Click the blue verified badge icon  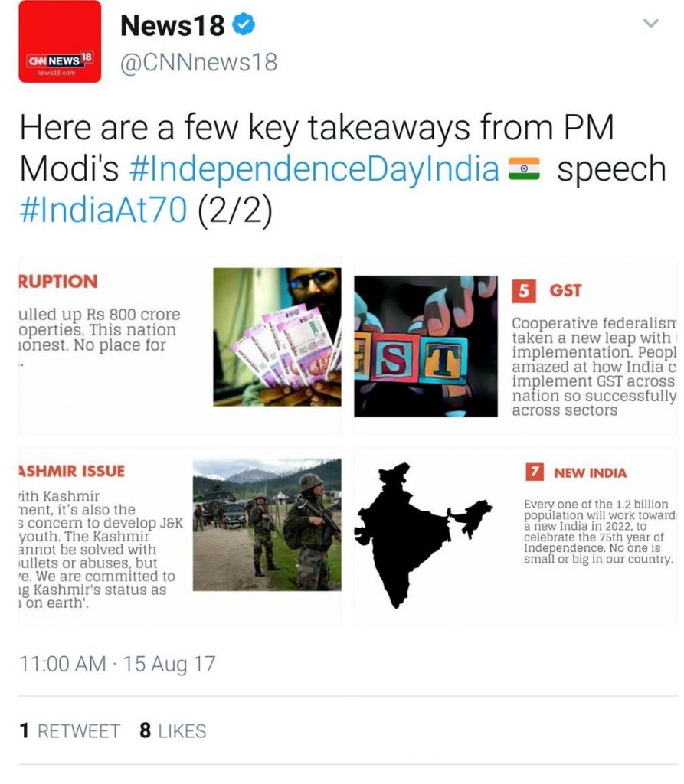point(244,24)
